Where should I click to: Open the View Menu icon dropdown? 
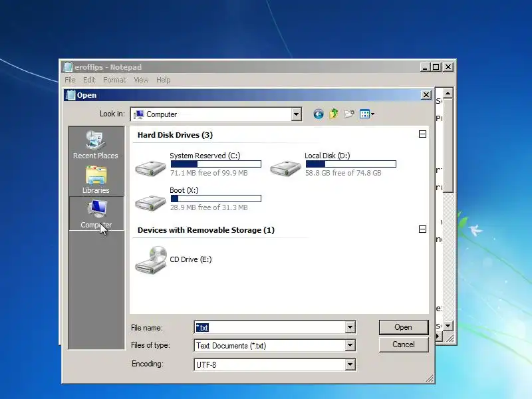[x=367, y=114]
